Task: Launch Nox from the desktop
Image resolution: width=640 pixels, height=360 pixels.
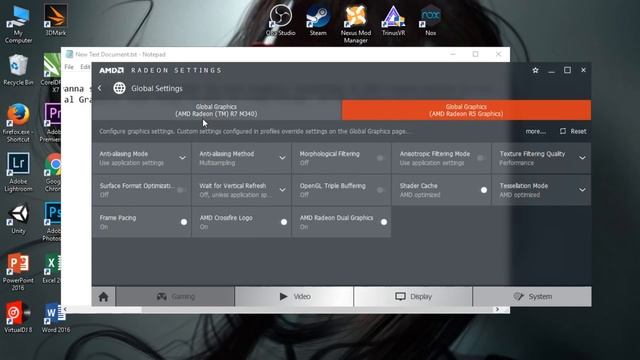Action: coord(431,20)
